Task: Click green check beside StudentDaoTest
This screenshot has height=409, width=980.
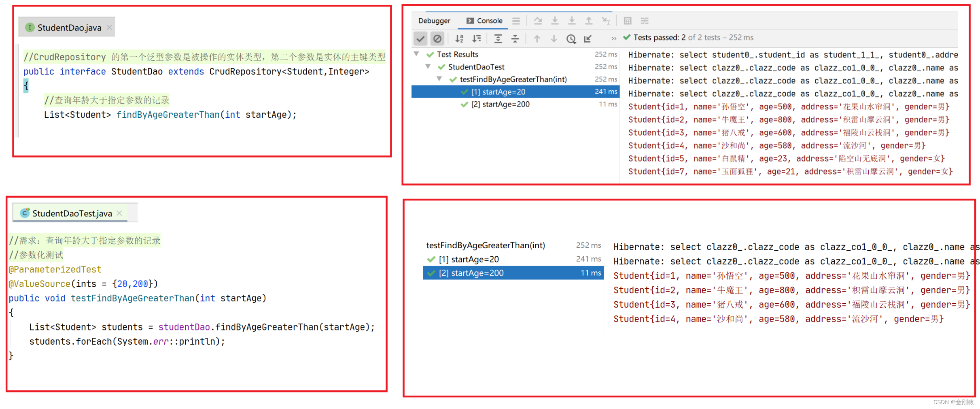Action: [x=441, y=67]
